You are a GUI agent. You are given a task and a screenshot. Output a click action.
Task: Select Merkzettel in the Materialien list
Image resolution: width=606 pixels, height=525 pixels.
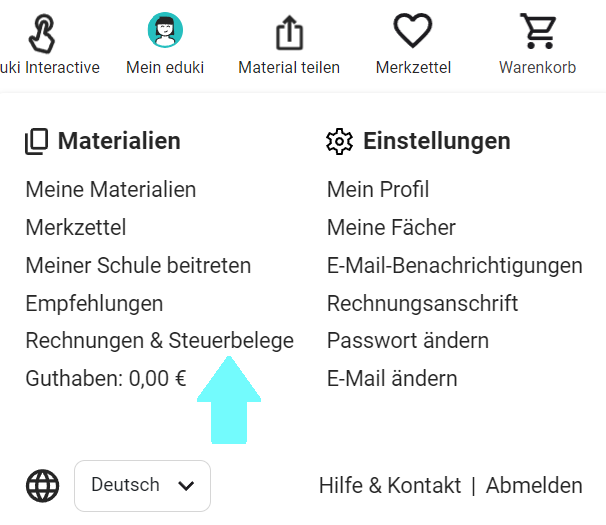[x=76, y=227]
